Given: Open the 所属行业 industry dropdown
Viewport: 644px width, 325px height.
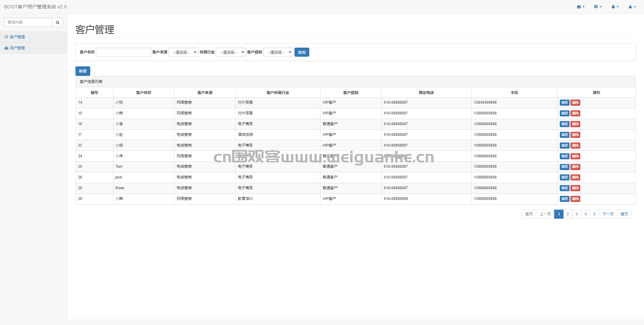Looking at the screenshot, I should [x=230, y=52].
